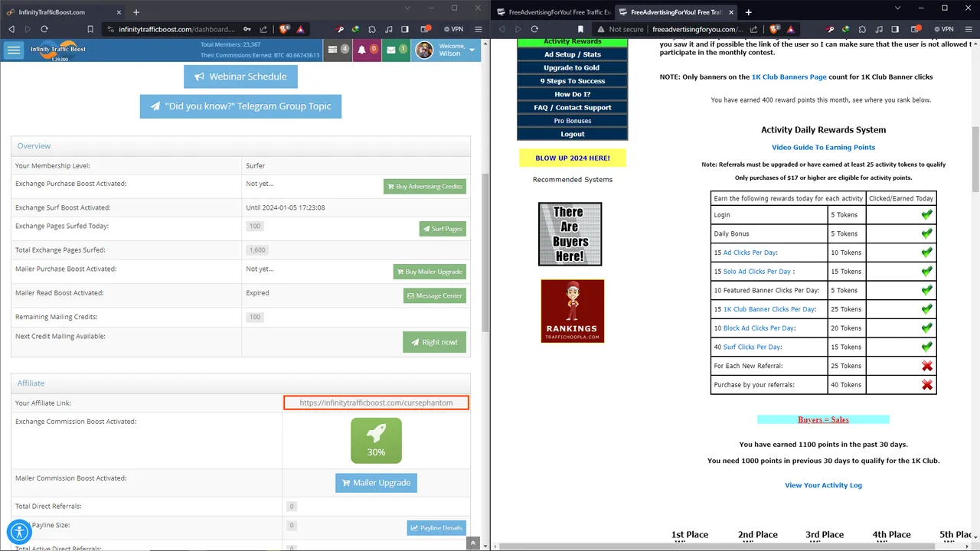Image resolution: width=980 pixels, height=551 pixels.
Task: Open the music note playlist icon in left window
Action: [389, 29]
